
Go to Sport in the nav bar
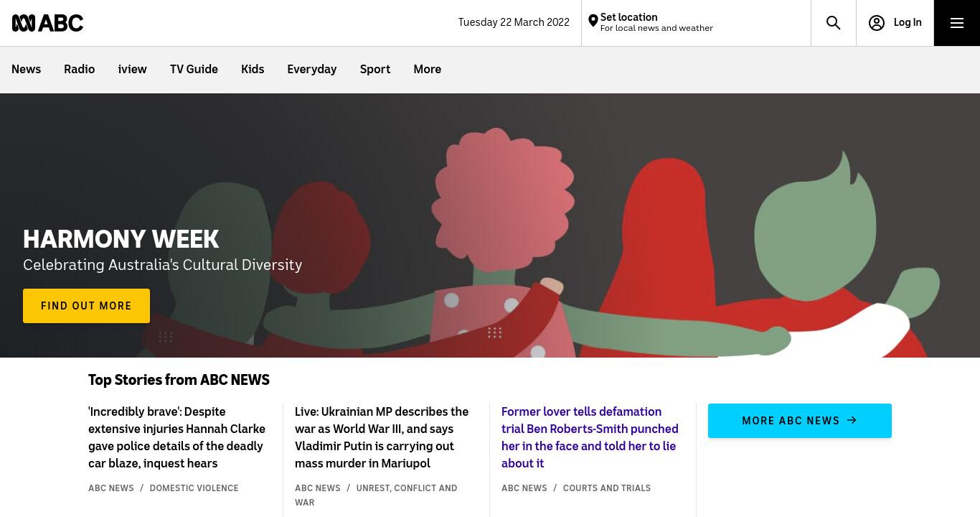click(x=375, y=70)
